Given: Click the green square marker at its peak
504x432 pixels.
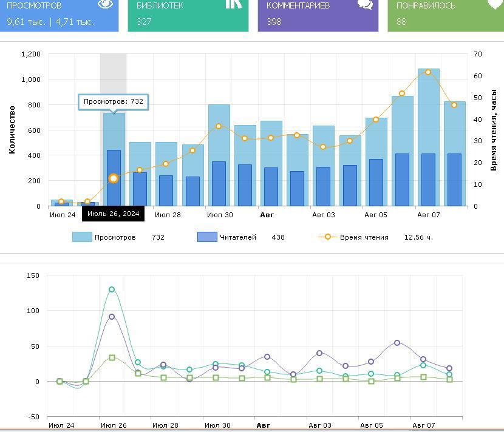Looking at the screenshot, I should pyautogui.click(x=112, y=358).
